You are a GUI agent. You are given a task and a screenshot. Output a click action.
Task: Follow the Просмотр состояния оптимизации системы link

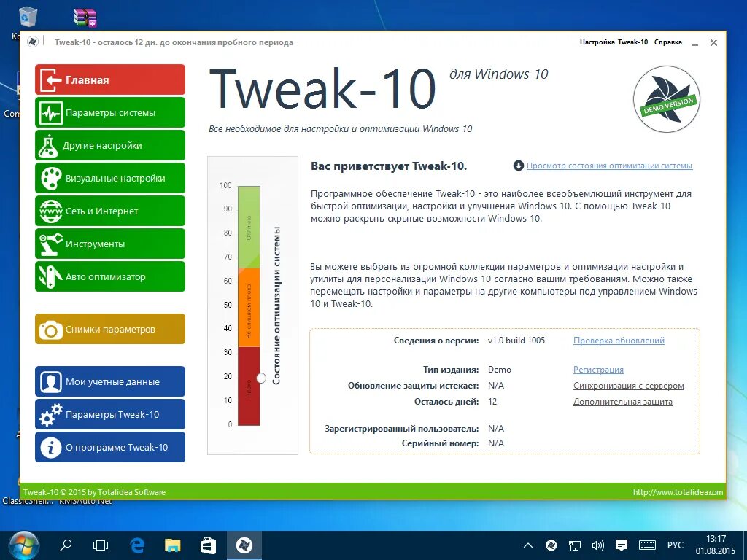point(609,166)
